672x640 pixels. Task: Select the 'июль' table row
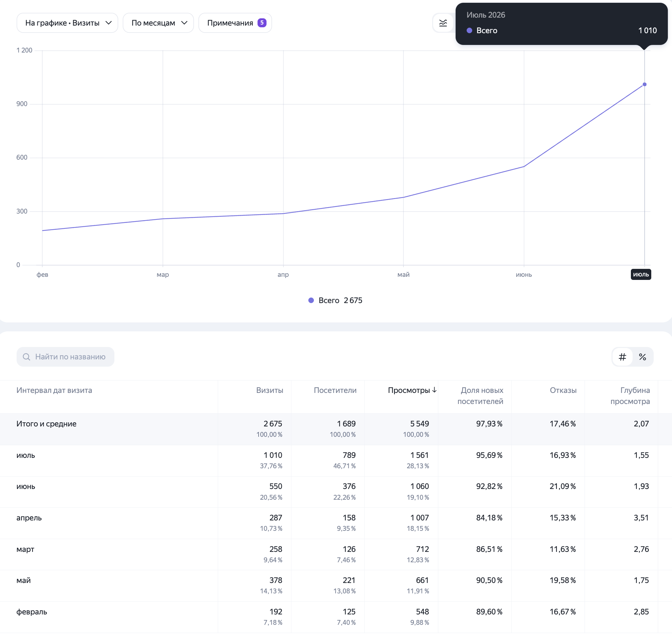pos(336,461)
